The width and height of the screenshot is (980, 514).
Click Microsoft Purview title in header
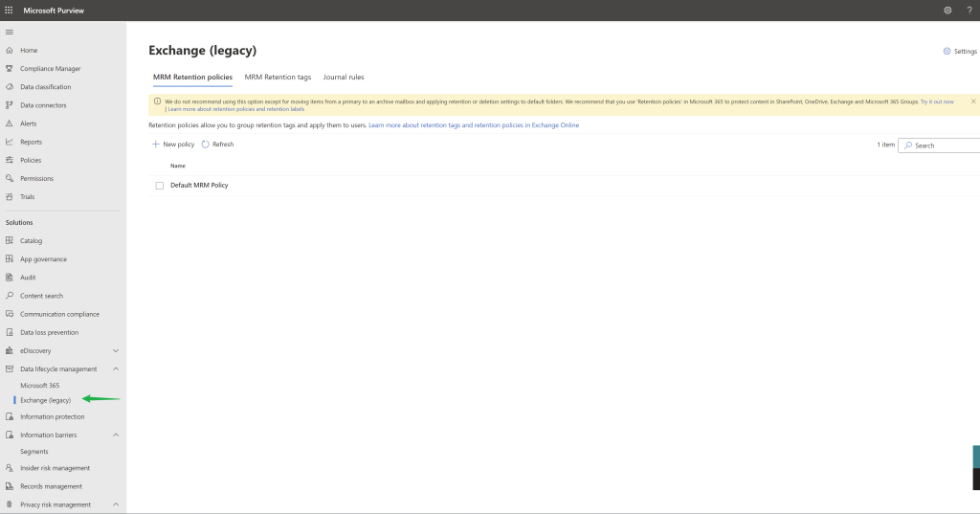click(54, 11)
